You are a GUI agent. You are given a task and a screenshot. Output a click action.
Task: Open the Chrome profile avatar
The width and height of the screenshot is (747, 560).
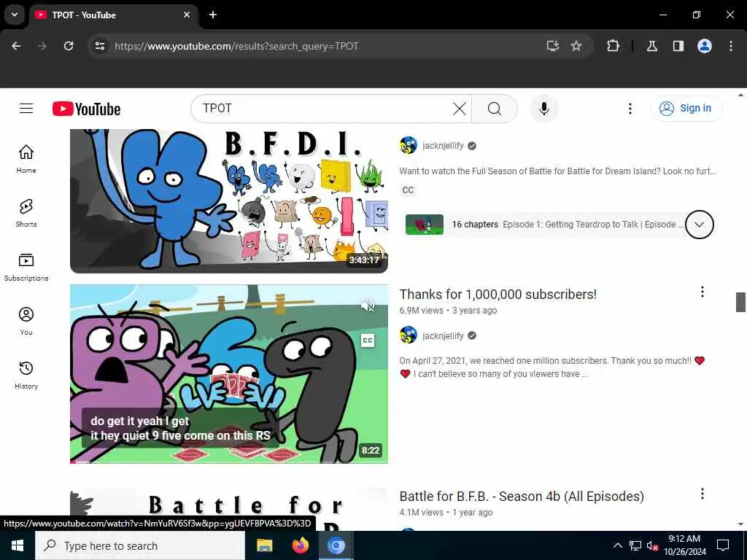coord(705,46)
